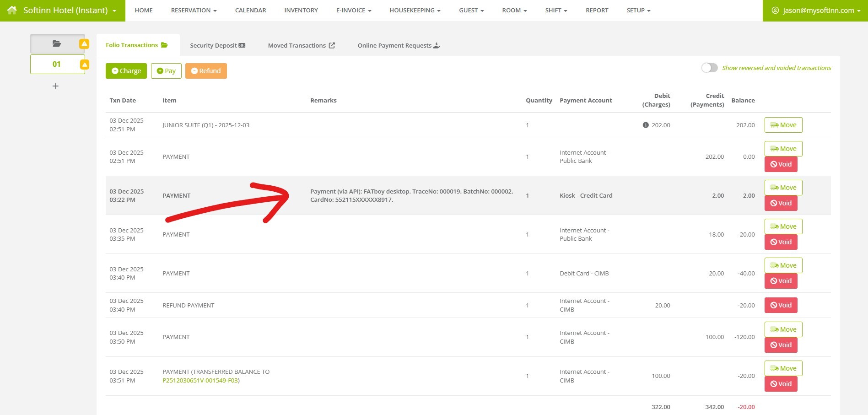The width and height of the screenshot is (868, 415).
Task: Click the info icon beside the 202.00 charge
Action: click(x=646, y=124)
